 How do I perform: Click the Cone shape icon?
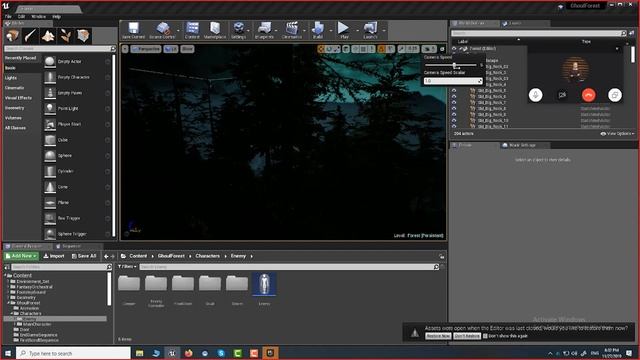50,187
